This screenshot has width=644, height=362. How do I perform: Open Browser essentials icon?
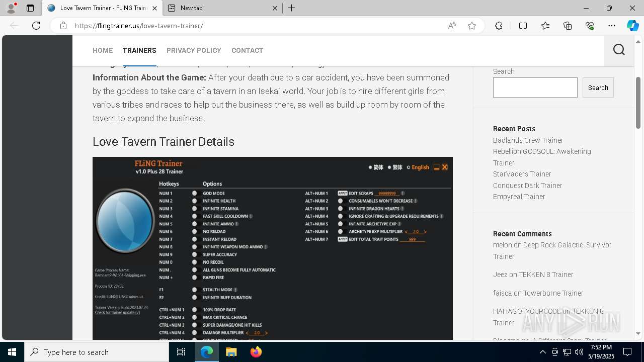[590, 26]
